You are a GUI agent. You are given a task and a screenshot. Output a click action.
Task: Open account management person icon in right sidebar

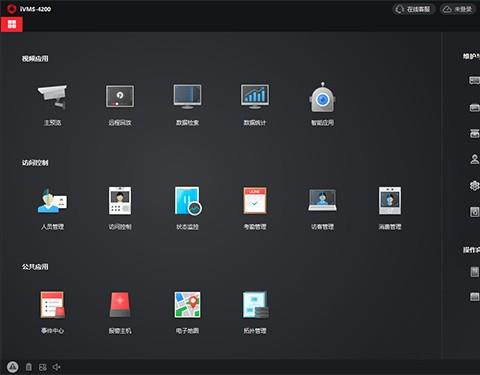[x=475, y=159]
